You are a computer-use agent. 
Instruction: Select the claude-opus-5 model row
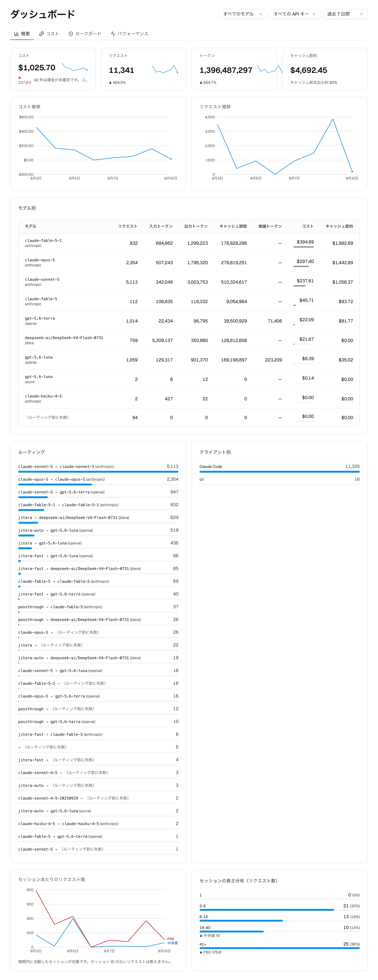(x=189, y=263)
